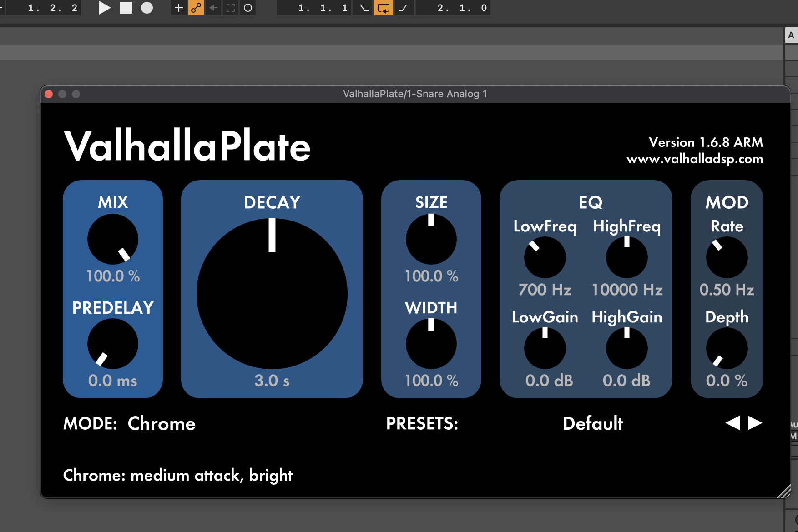
Task: Click the Re-Enable Automation arrow icon
Action: [x=213, y=8]
